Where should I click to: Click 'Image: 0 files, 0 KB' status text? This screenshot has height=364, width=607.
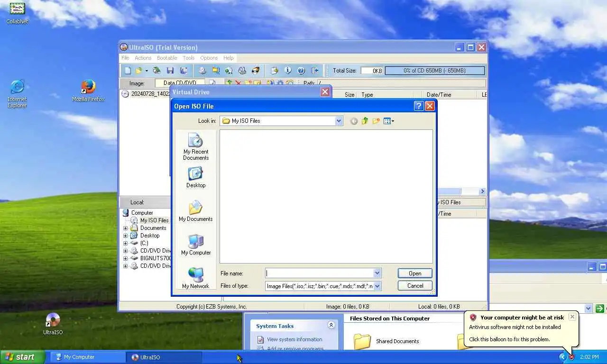click(x=348, y=307)
